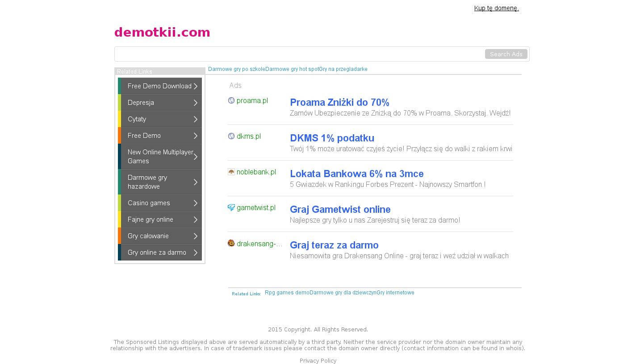Click the demotkii.com site title
This screenshot has height=364, width=636.
pos(162,32)
